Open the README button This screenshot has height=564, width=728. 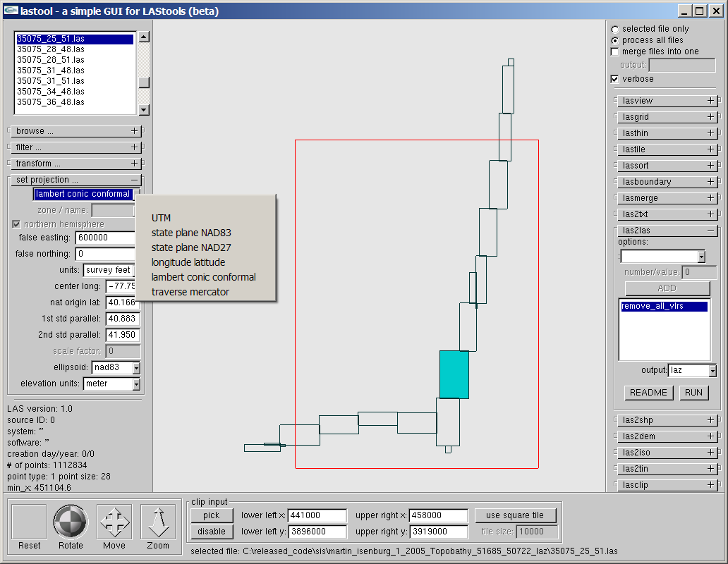[648, 393]
